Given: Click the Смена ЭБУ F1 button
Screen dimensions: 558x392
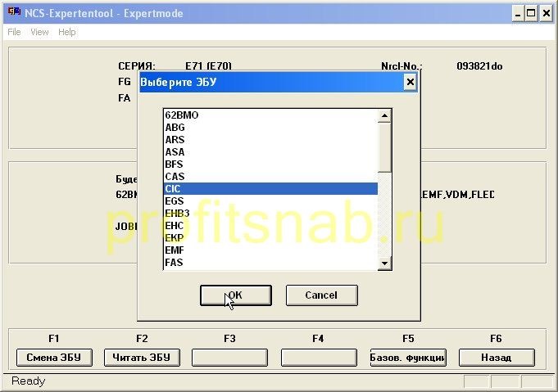Looking at the screenshot, I should point(54,357).
